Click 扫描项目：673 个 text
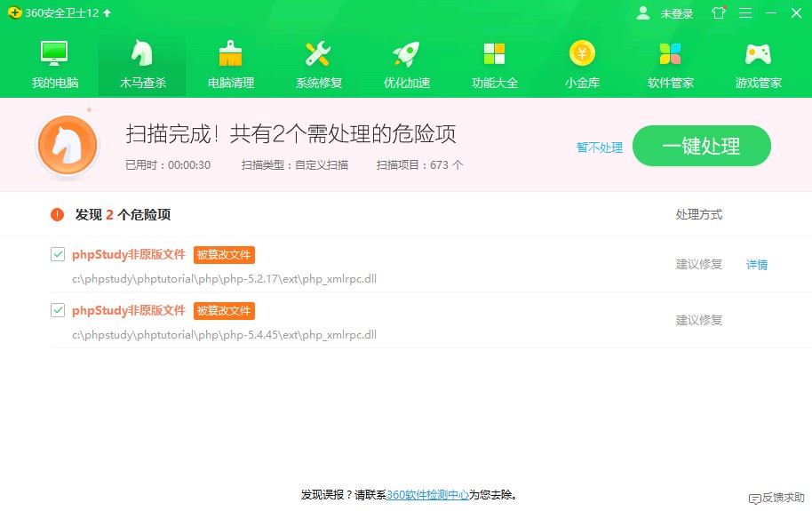This screenshot has height=511, width=812. 419,165
